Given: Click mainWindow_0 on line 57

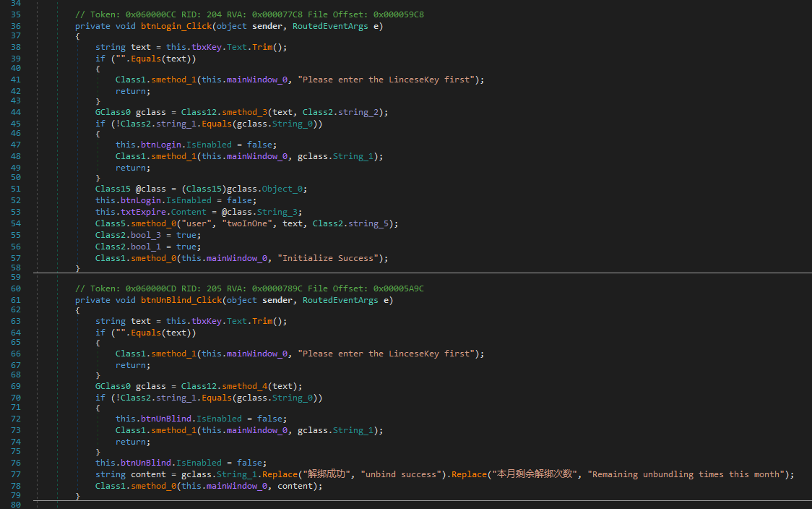Looking at the screenshot, I should click(x=237, y=259).
